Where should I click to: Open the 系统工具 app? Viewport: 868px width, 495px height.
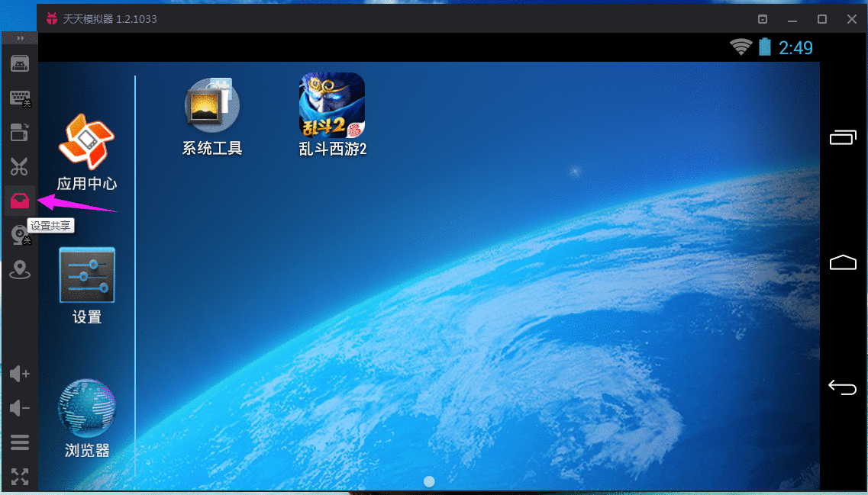(x=211, y=104)
